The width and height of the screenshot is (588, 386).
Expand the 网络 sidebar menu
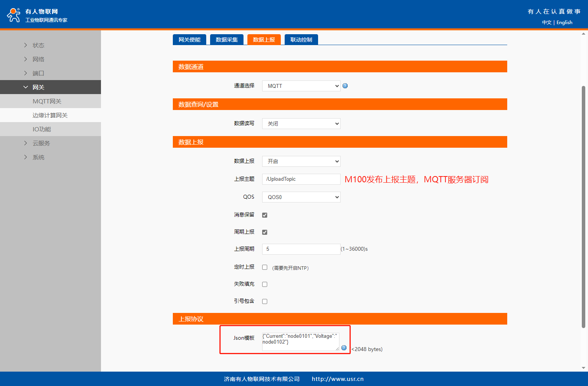[x=38, y=59]
